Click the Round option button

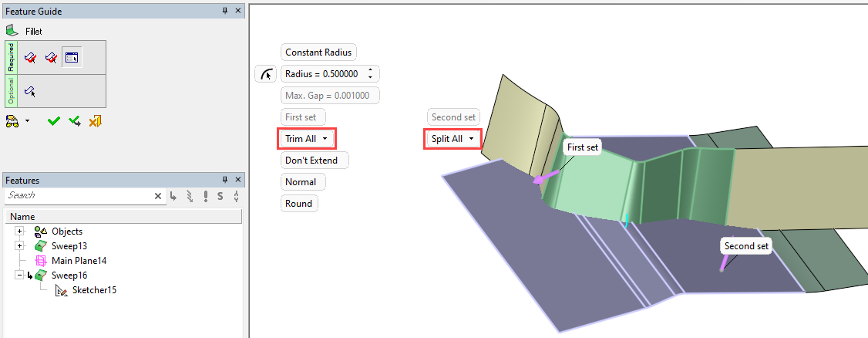coord(298,204)
